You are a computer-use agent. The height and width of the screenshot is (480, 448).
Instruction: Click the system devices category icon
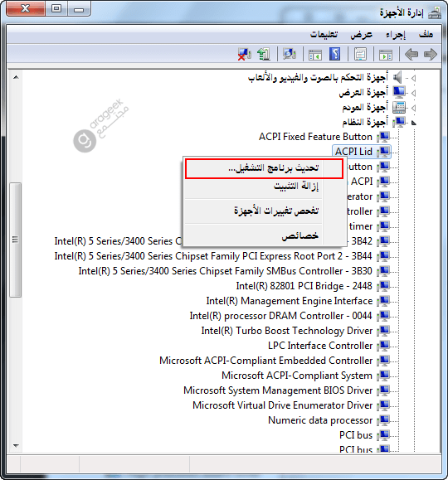pyautogui.click(x=399, y=122)
